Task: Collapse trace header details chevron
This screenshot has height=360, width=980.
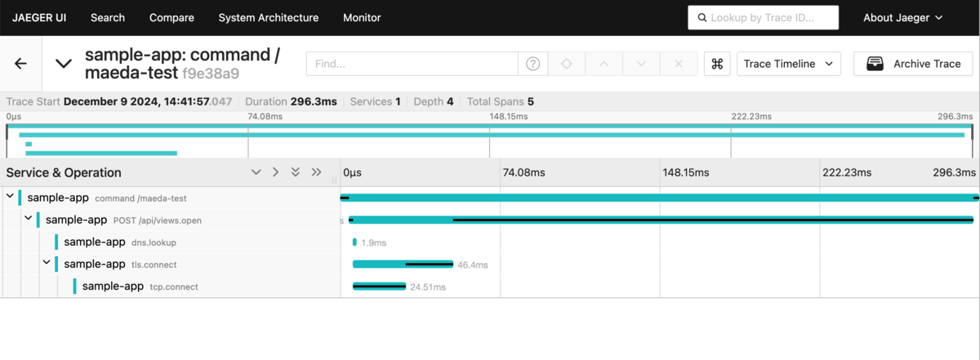Action: (x=64, y=64)
